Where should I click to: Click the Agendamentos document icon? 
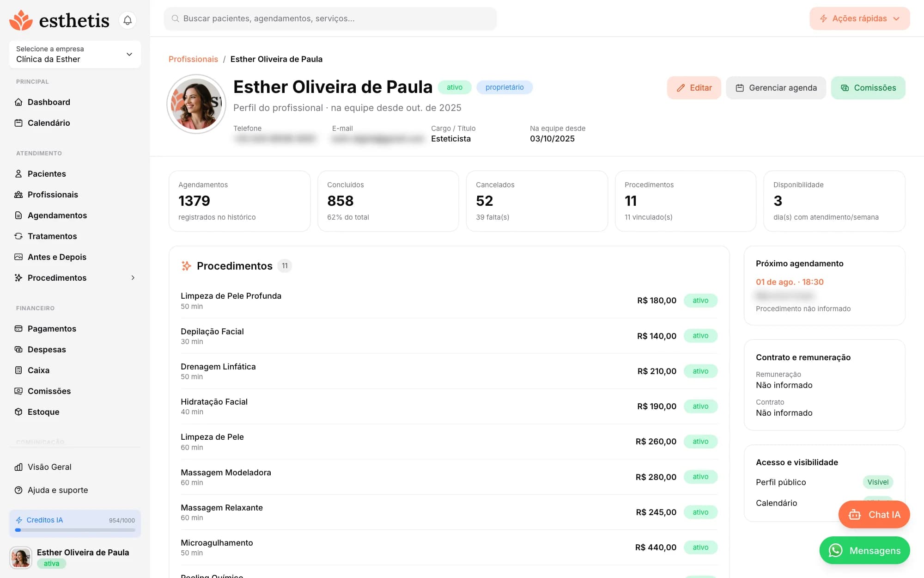[x=18, y=215]
